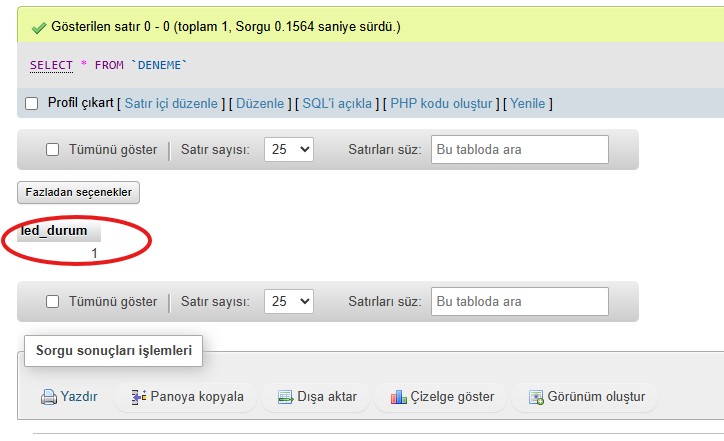Click the Yenile refresh link

pyautogui.click(x=528, y=103)
